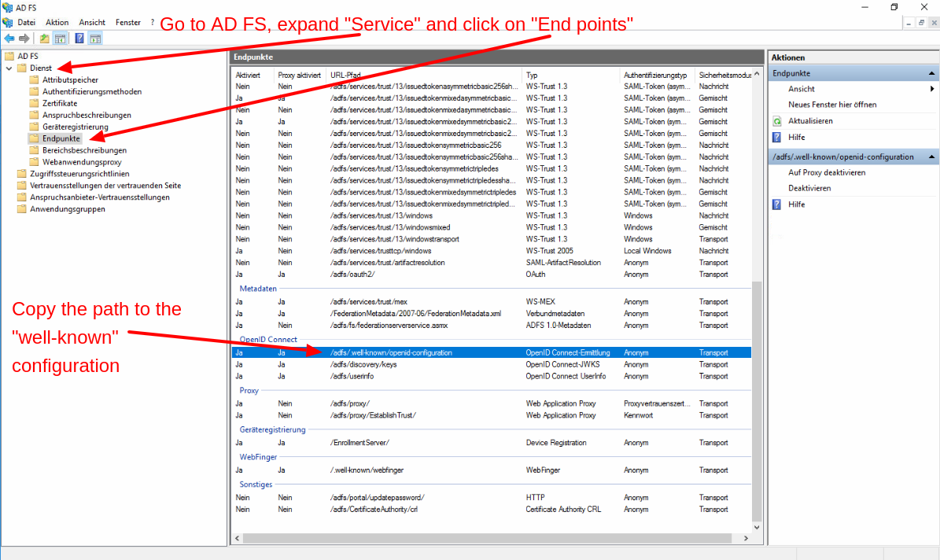Open the Ansicht submenu arrow in Aktionen

(x=931, y=89)
